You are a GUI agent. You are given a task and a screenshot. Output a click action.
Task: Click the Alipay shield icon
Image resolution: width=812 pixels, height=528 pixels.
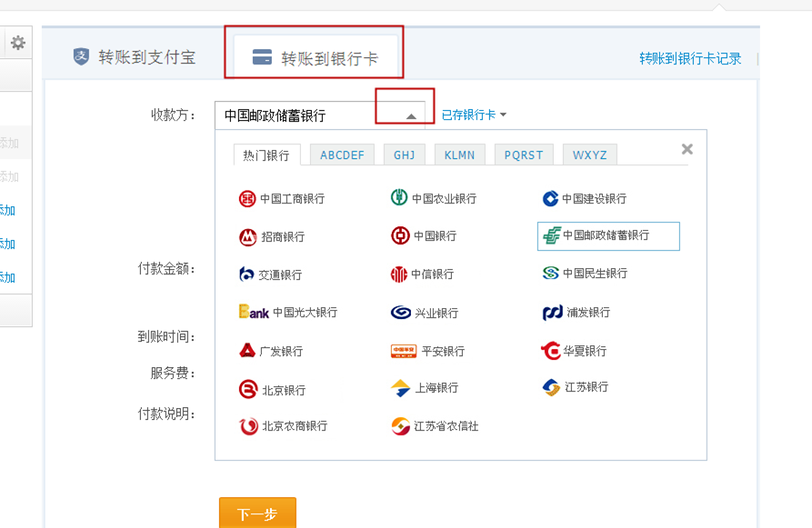pos(81,56)
